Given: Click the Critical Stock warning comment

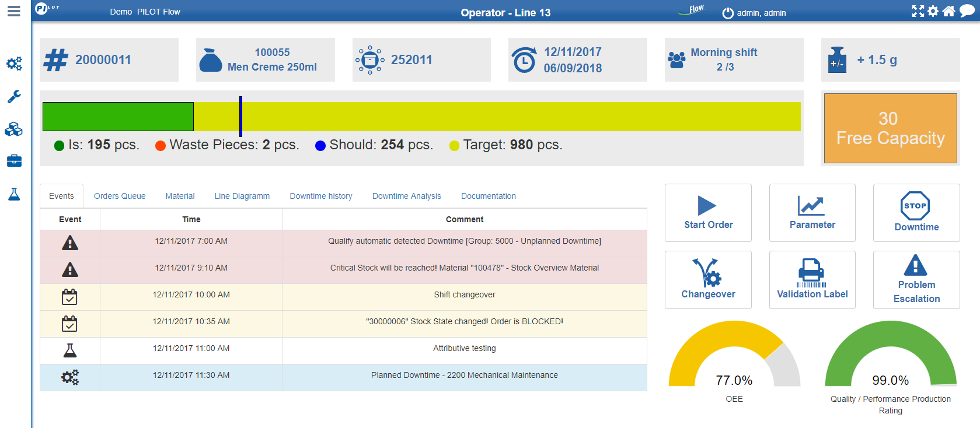Looking at the screenshot, I should (465, 268).
